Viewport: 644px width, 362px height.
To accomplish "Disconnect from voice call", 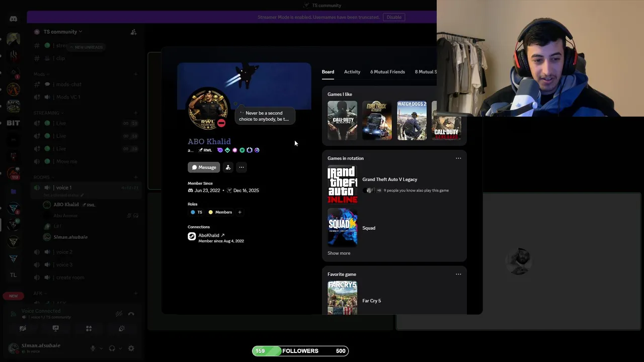I will coord(131,314).
